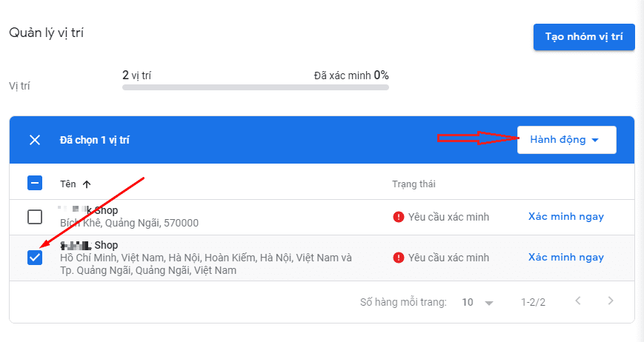The width and height of the screenshot is (644, 342).
Task: Check the Bích Khê shop checkbox
Action: [x=35, y=217]
